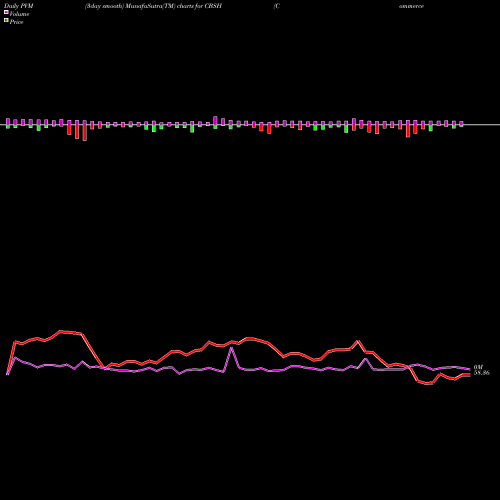Viewport: 500px width, 500px height.
Task: Click the Daily PVM chart title
Action: tap(19, 6)
